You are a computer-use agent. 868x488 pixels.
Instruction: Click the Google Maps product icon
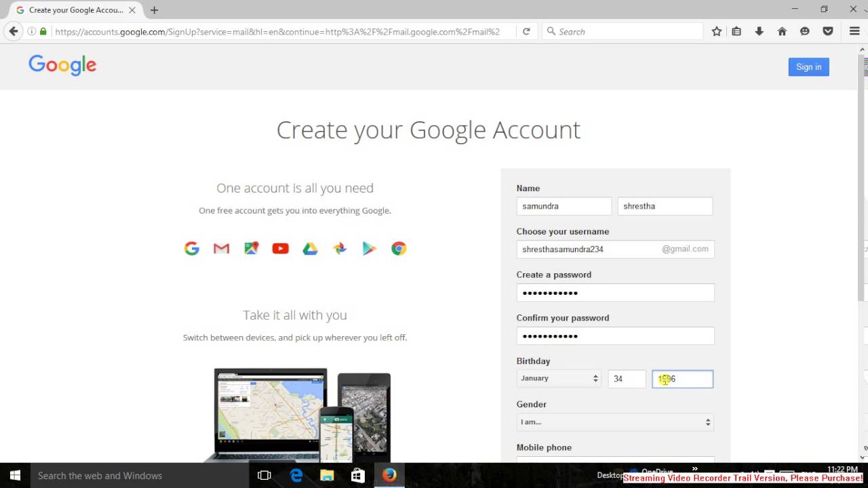coord(251,249)
